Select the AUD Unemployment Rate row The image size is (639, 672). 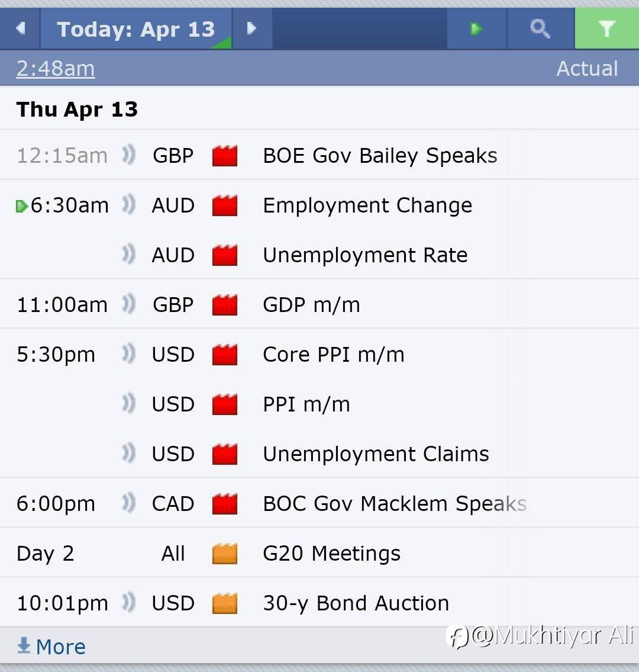[x=365, y=255]
